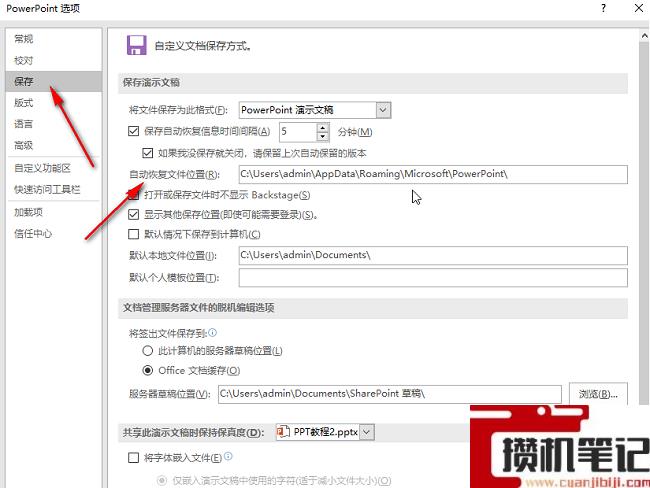Open the 高级 options category
This screenshot has width=650, height=488.
pos(24,146)
